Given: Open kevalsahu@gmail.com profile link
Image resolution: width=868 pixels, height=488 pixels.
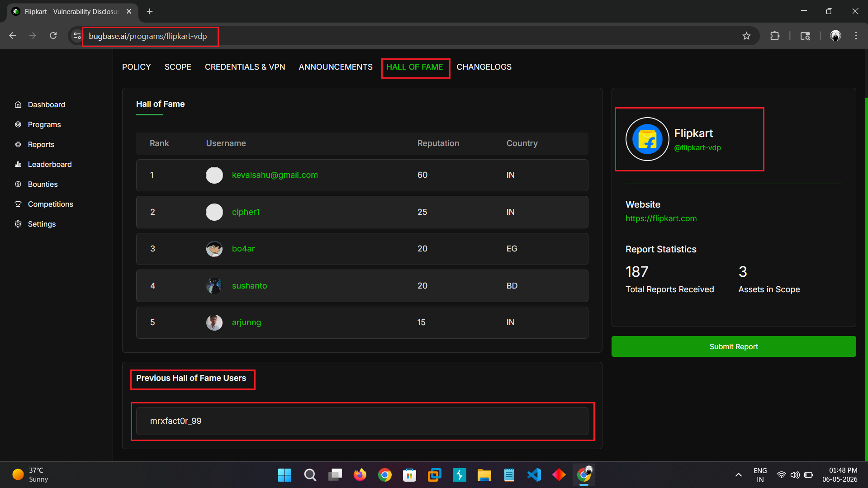Looking at the screenshot, I should point(275,175).
